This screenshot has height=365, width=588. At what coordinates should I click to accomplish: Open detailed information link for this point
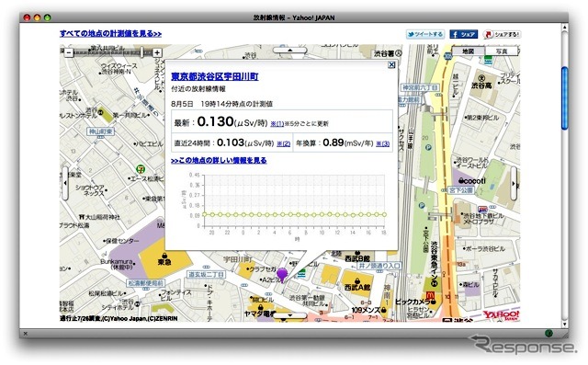click(x=219, y=161)
